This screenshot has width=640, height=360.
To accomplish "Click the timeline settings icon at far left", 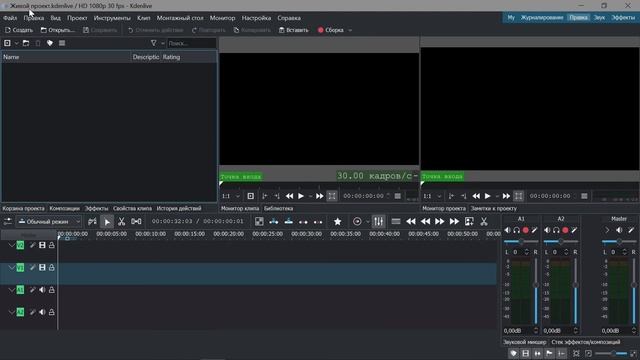I will pyautogui.click(x=7, y=222).
